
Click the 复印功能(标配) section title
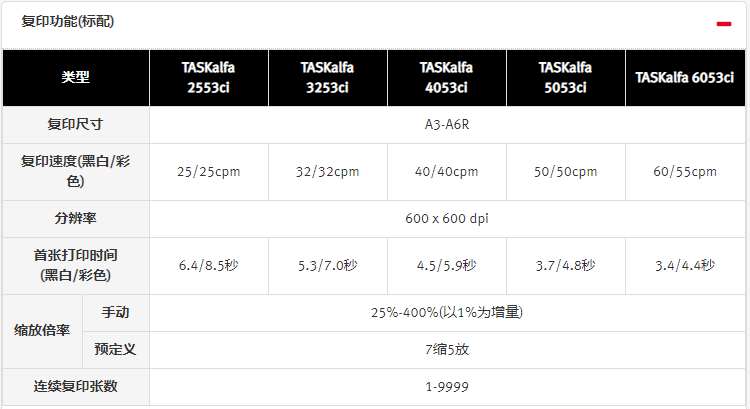tap(68, 22)
